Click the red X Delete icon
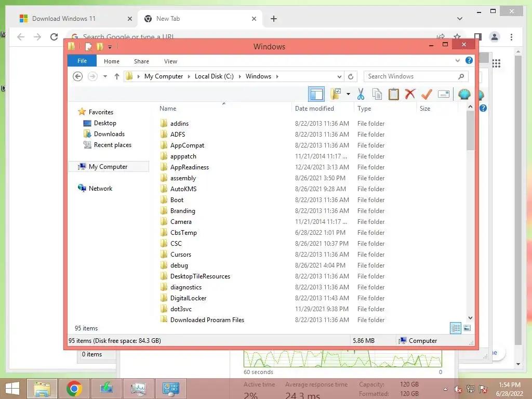The height and width of the screenshot is (399, 532). pos(410,94)
